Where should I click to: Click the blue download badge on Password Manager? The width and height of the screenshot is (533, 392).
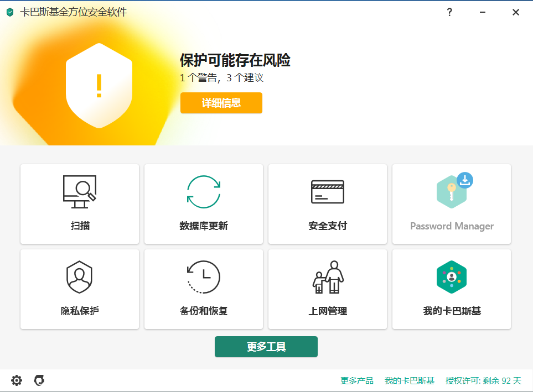pyautogui.click(x=465, y=180)
